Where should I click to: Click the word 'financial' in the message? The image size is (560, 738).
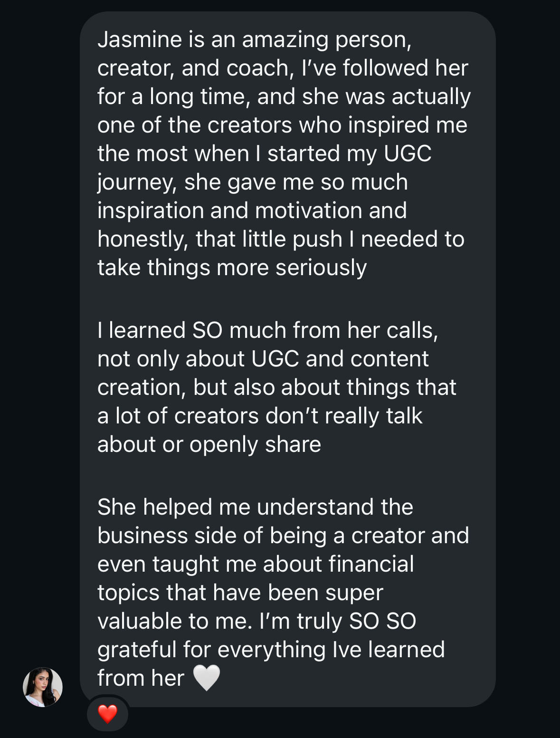coord(371,564)
